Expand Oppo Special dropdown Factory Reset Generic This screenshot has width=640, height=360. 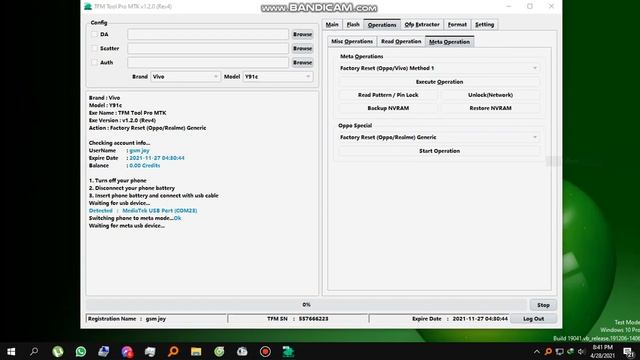click(439, 137)
